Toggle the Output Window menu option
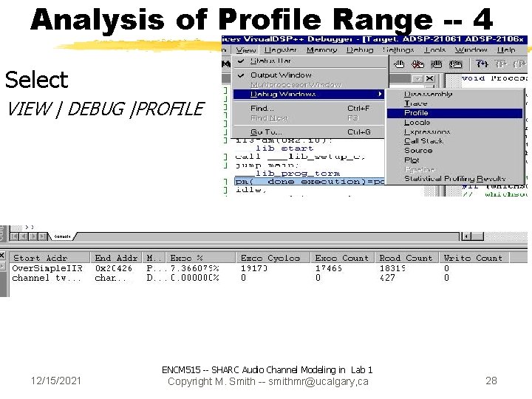Screen dimensions: 532x399 (x=310, y=75)
